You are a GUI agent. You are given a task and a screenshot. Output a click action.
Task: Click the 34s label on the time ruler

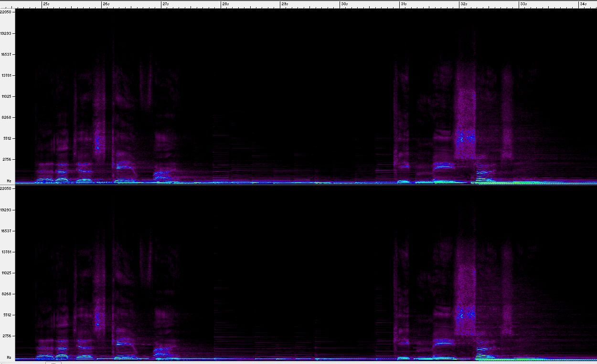583,4
